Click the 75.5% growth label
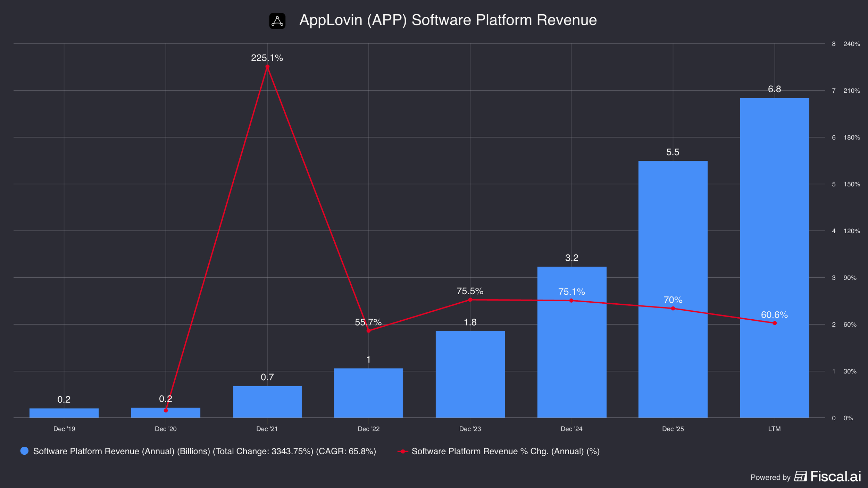The height and width of the screenshot is (488, 868). tap(470, 291)
